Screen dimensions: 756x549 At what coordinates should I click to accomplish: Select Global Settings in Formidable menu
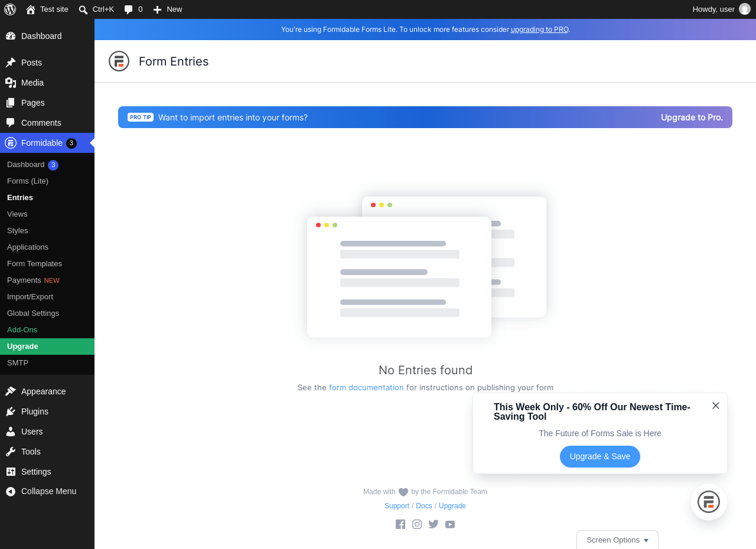pyautogui.click(x=33, y=313)
